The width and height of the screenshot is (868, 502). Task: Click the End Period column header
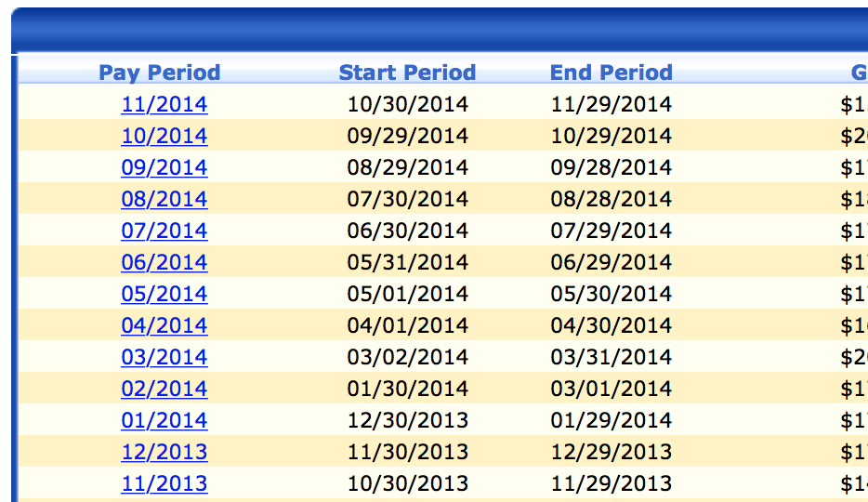611,73
